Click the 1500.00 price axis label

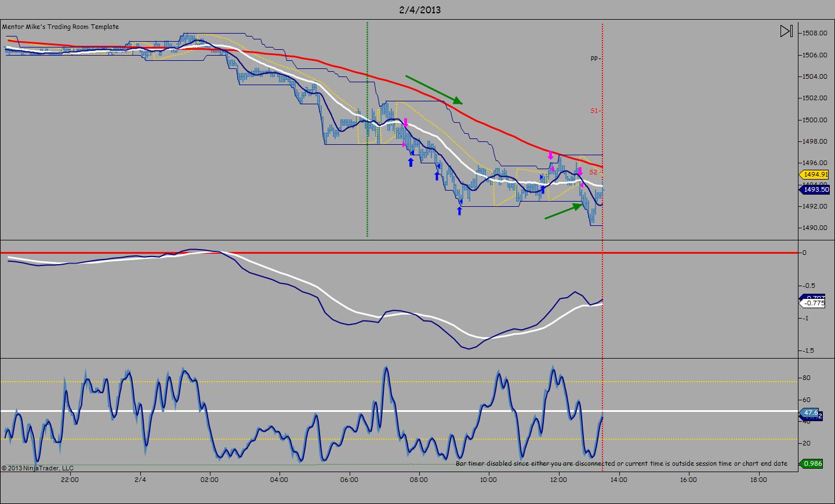click(815, 120)
